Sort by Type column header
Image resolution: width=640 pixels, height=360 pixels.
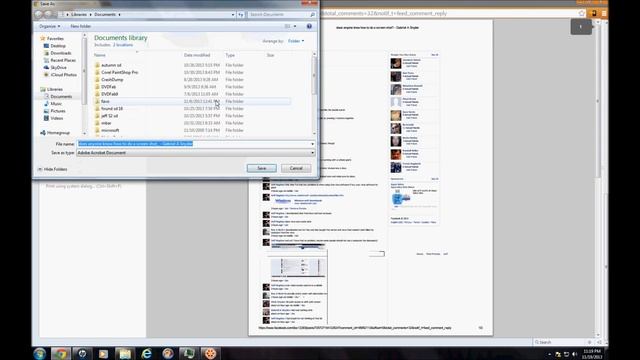(x=230, y=55)
